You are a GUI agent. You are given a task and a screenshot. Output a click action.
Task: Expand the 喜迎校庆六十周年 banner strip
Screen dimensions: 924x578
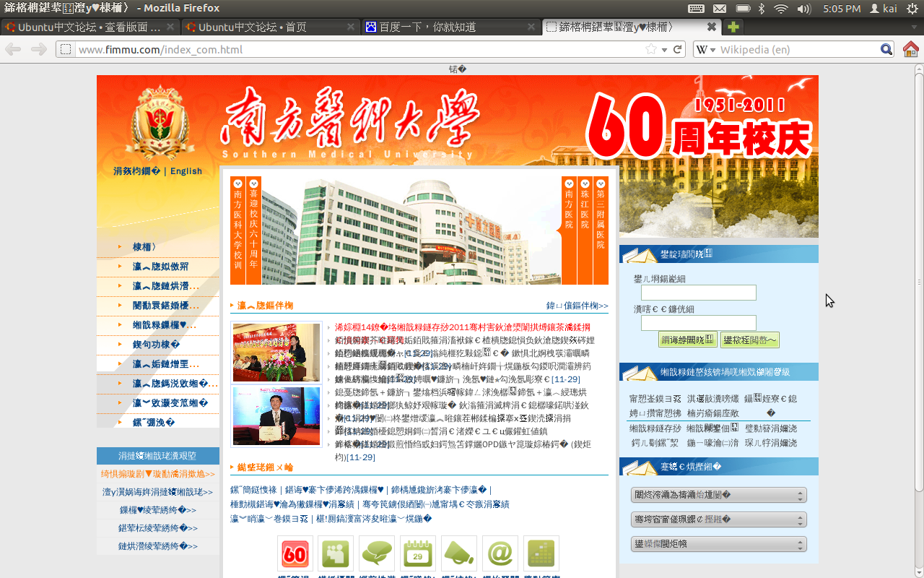[x=253, y=230]
